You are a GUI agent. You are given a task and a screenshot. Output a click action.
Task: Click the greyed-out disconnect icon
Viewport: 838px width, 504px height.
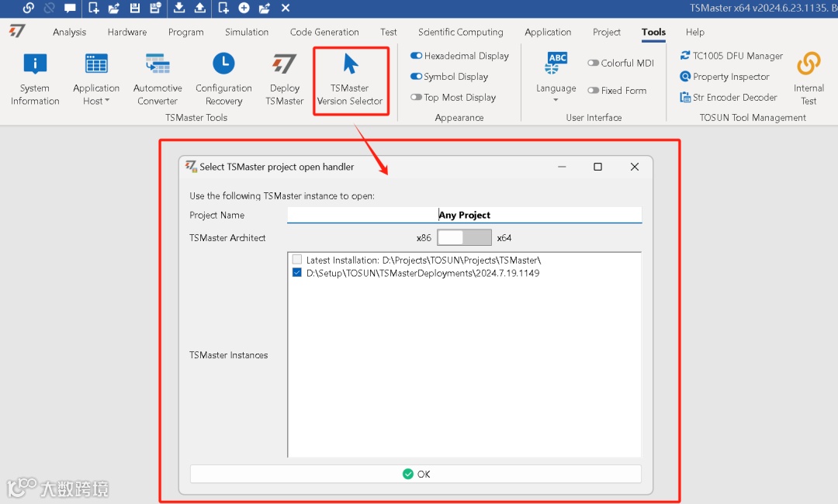coord(49,8)
